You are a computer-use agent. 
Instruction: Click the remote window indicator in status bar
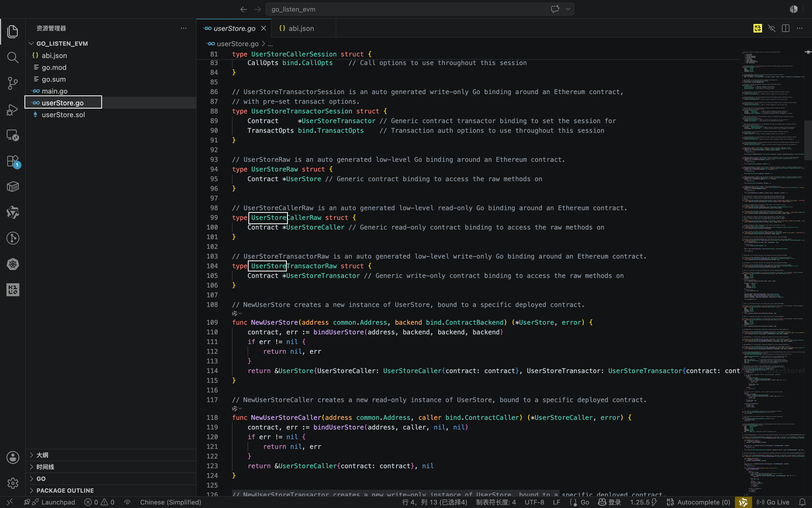pos(9,502)
